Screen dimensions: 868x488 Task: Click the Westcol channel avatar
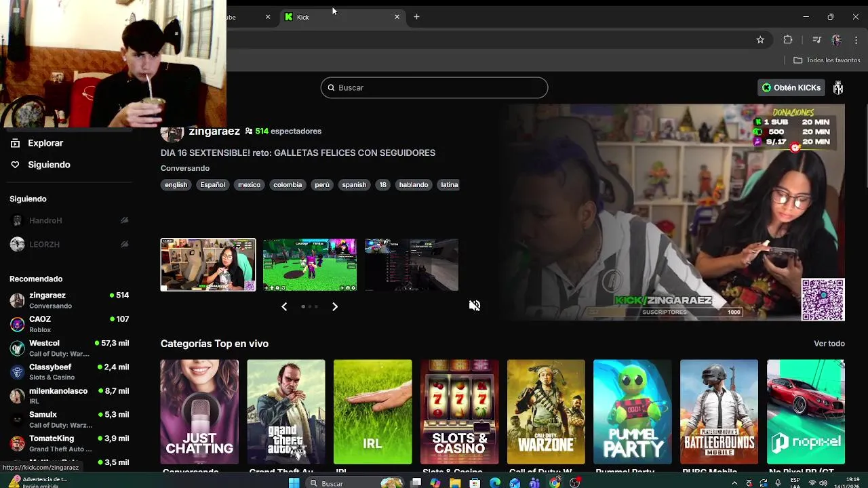pyautogui.click(x=18, y=348)
